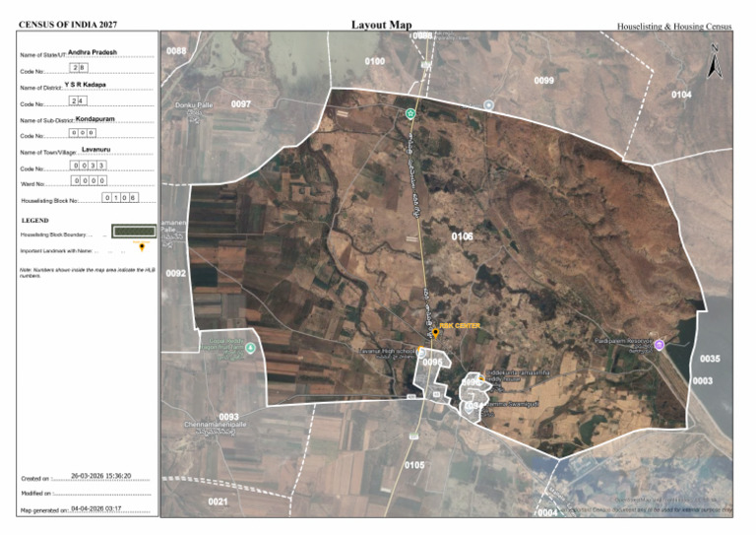Click the Layout Map title

click(x=381, y=25)
